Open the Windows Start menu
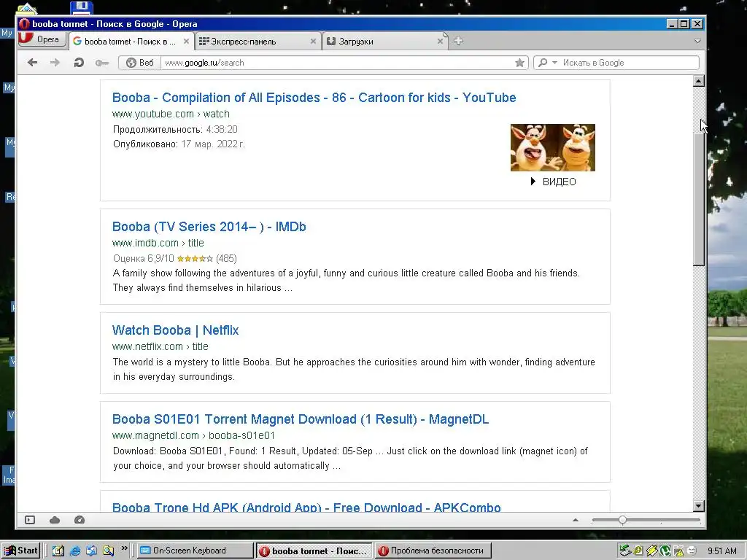 coord(21,551)
